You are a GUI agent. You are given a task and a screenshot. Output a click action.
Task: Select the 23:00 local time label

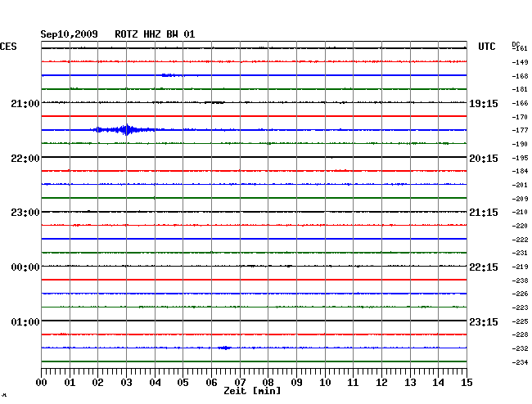coord(25,213)
